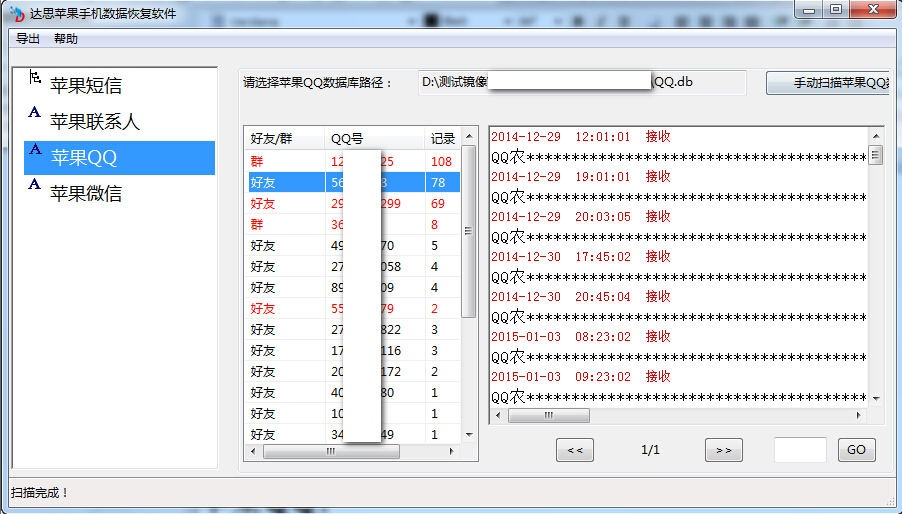Viewport: 902px width, 514px height.
Task: Click the message dated 2014-12-30 17:45:02
Action: pos(581,256)
